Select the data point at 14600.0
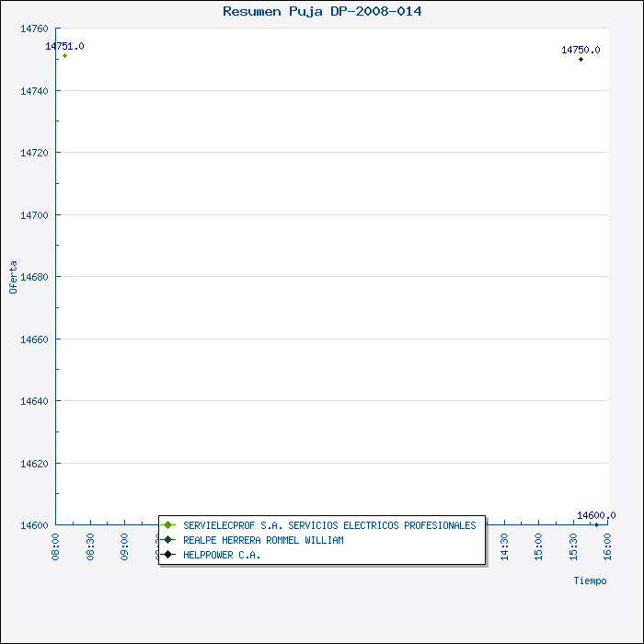644x644 pixels. [596, 524]
